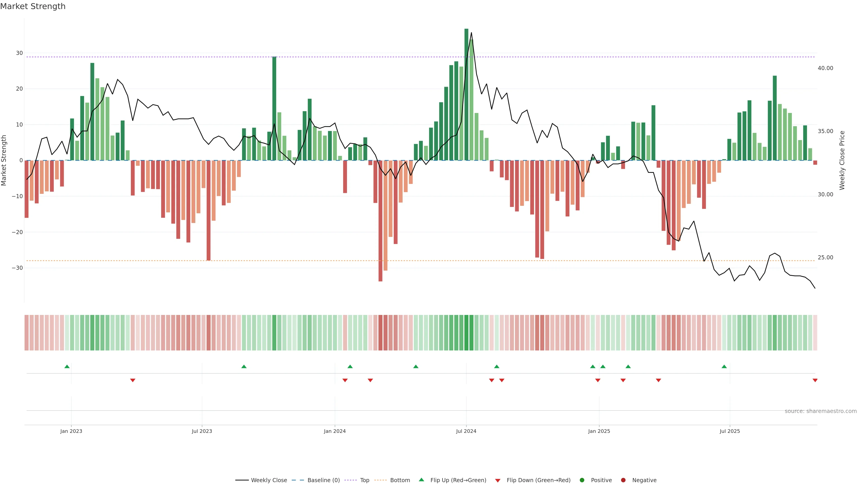This screenshot has height=488, width=868.
Task: Click the last red flip-down marker at far right
Action: (x=815, y=380)
